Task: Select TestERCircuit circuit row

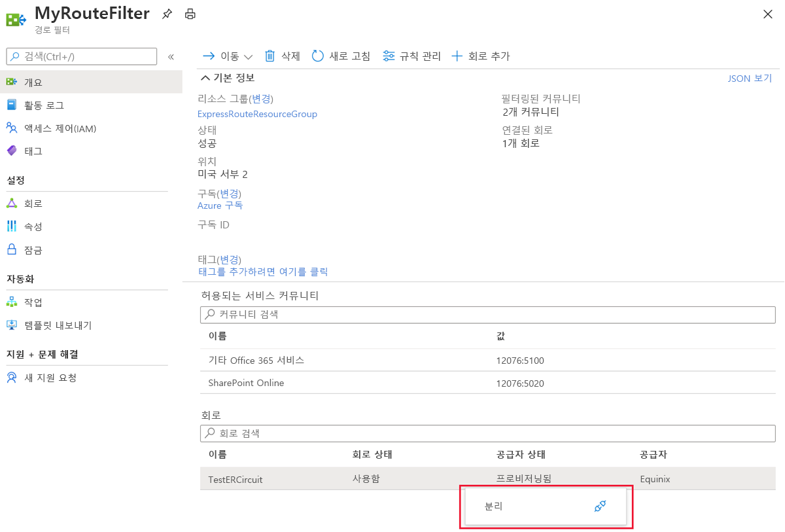Action: coord(487,478)
